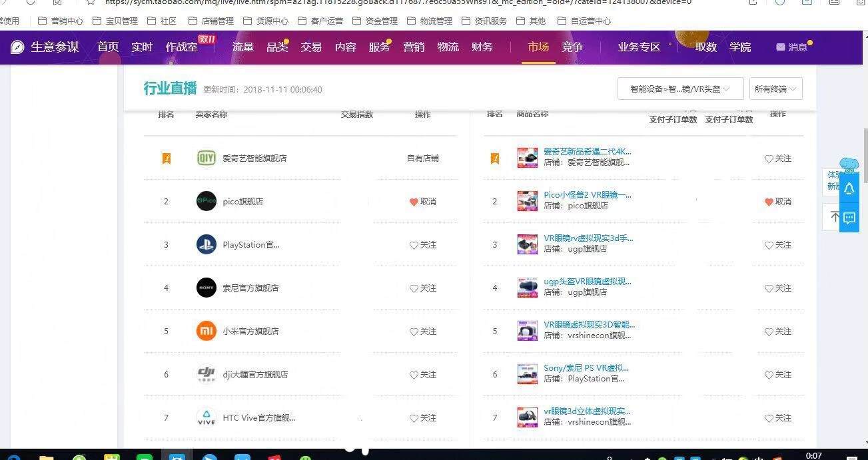The height and width of the screenshot is (460, 868).
Task: Expand the 智能设备 category dropdown
Action: click(x=680, y=89)
